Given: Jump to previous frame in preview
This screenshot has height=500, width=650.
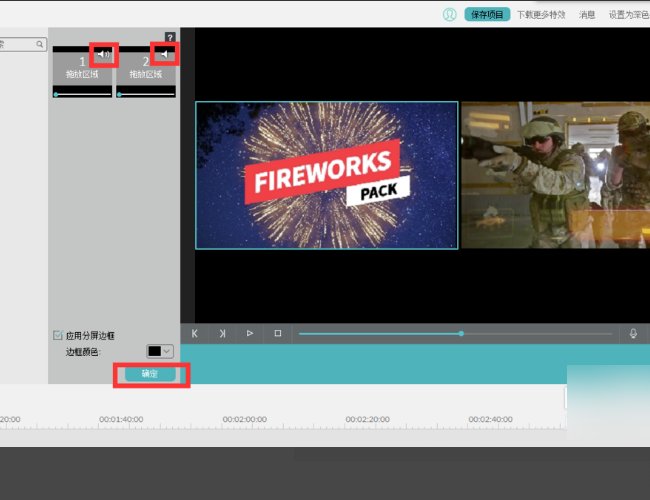Looking at the screenshot, I should pos(195,333).
